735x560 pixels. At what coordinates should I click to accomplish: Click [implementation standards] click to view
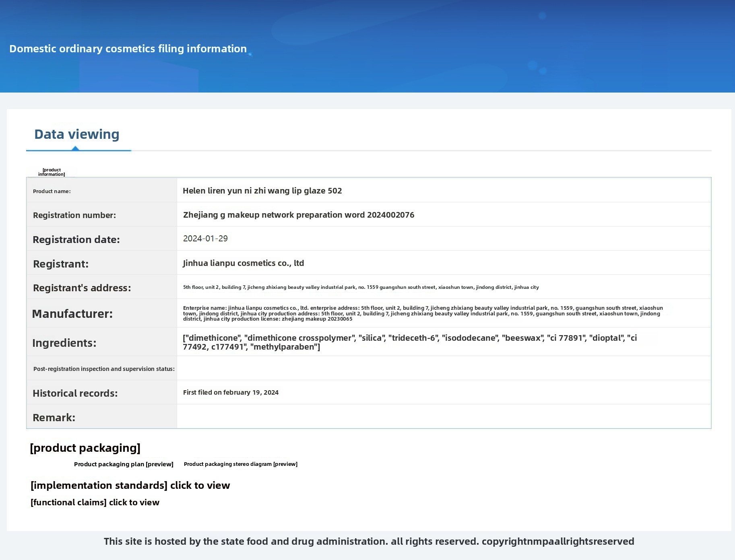[130, 486]
